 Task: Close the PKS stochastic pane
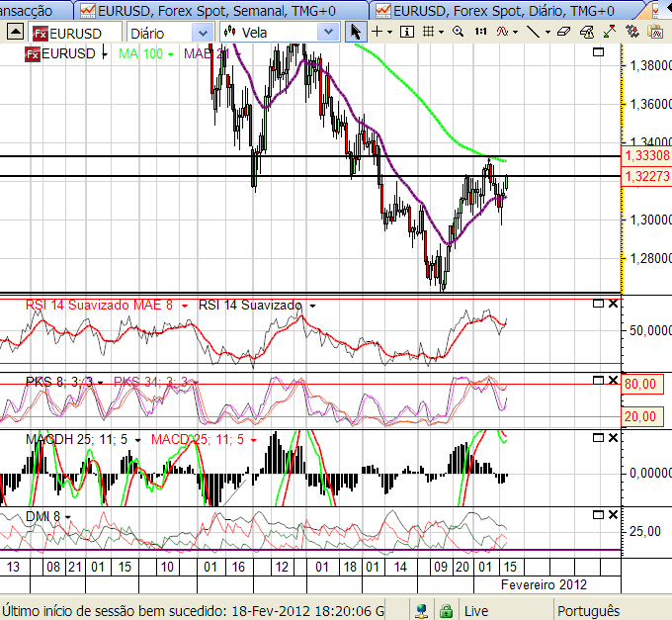[614, 381]
